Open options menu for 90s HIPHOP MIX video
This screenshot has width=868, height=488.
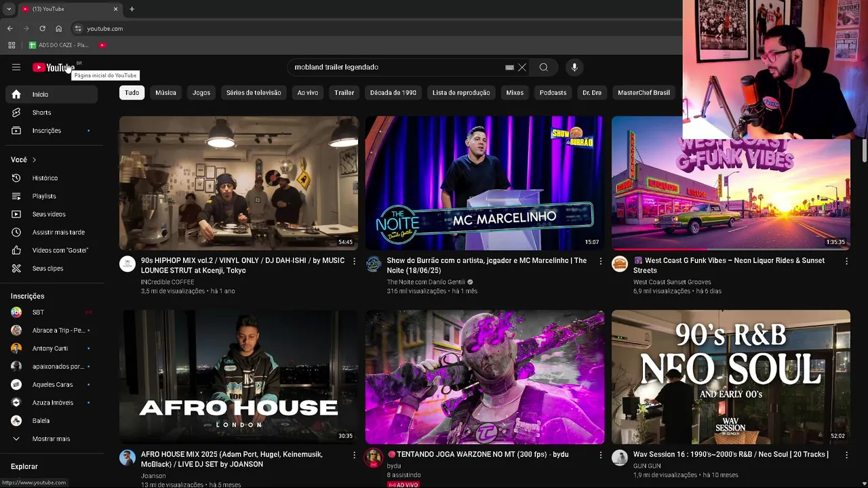point(354,261)
